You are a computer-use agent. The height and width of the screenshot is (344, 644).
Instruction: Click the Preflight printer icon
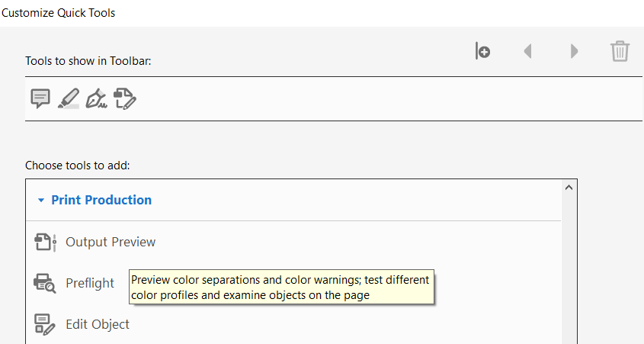point(45,283)
